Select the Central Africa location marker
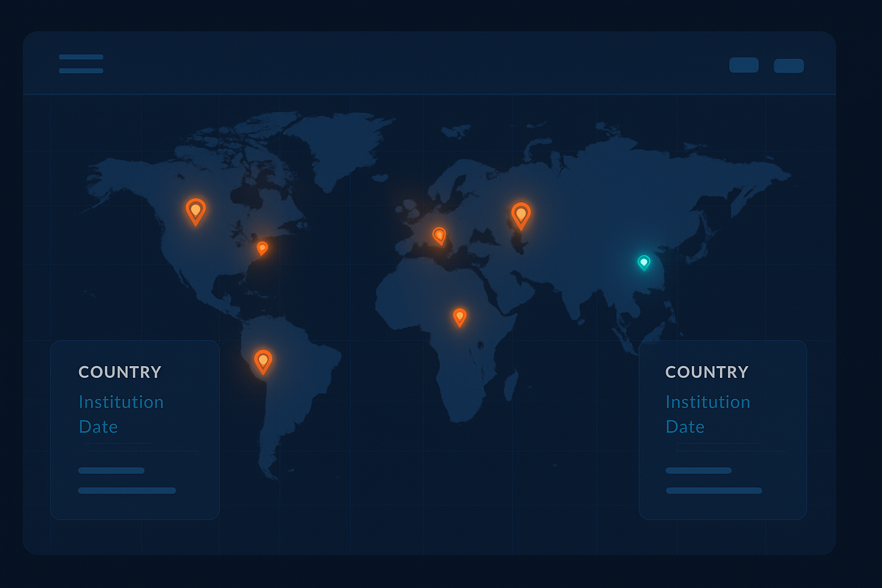 click(x=461, y=315)
